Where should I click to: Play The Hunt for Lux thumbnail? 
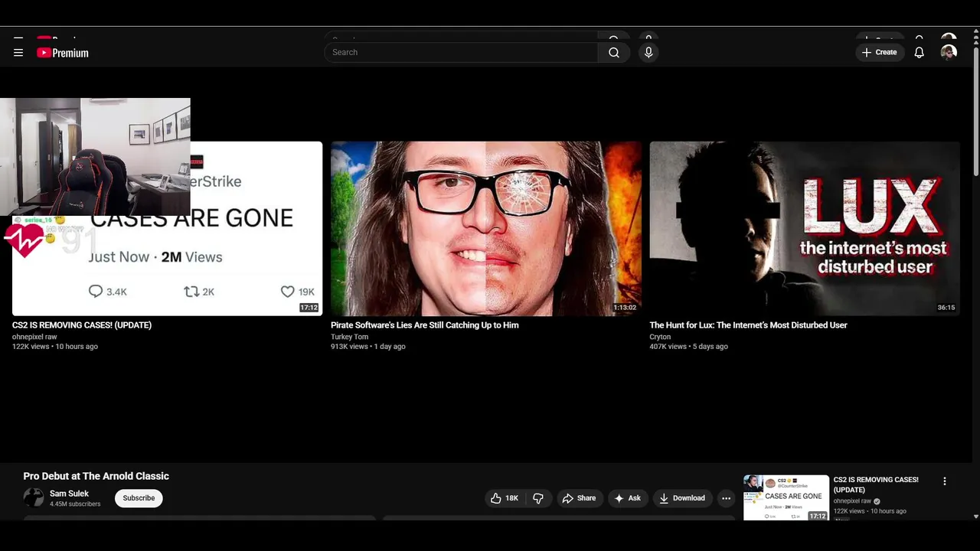pyautogui.click(x=805, y=228)
